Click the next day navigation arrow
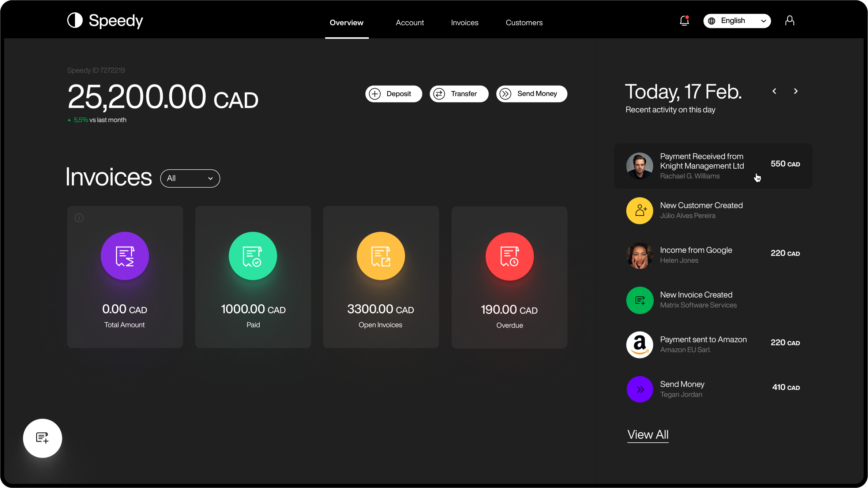Viewport: 868px width, 488px height. pos(796,91)
